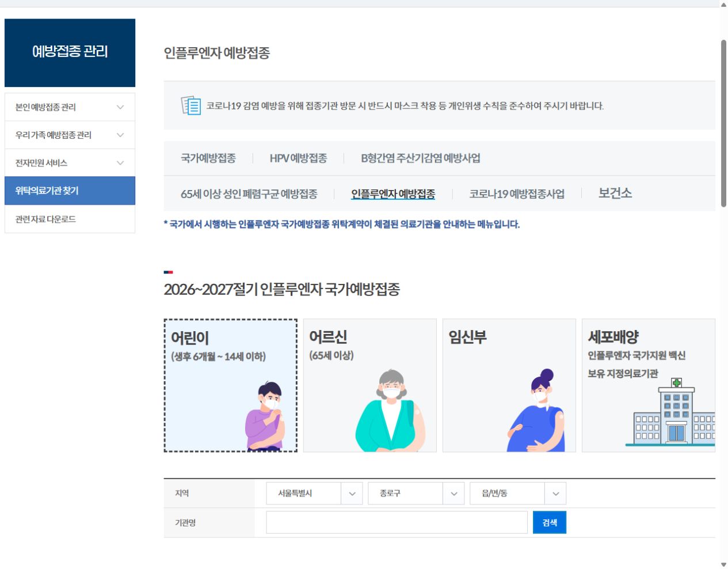The height and width of the screenshot is (569, 728).
Task: Click the 검색 search button
Action: coord(550,522)
